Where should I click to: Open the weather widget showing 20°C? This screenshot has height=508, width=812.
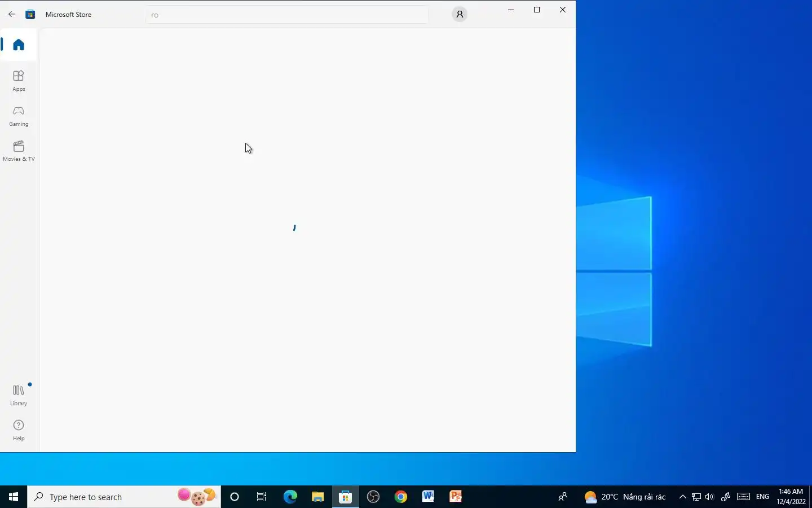click(x=625, y=497)
